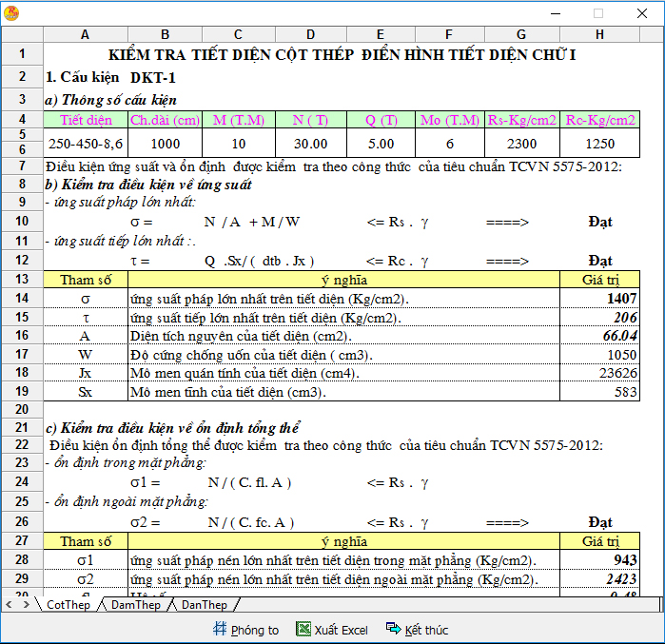
Task: Export the sheet with Xuất Excel
Action: click(332, 630)
